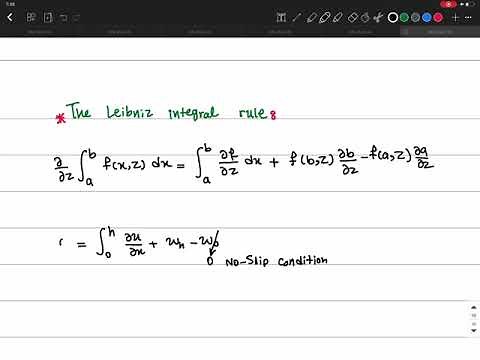Select the thin pencil tool

point(296,17)
